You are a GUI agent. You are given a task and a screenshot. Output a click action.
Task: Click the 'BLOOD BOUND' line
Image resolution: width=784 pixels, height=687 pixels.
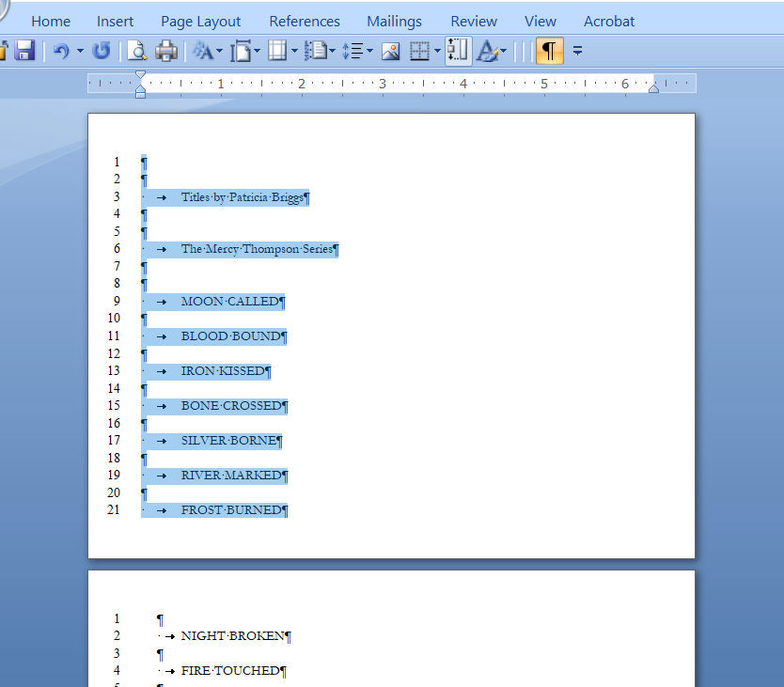click(231, 336)
